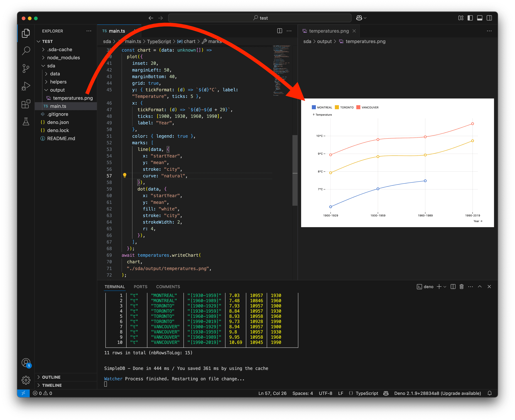Close the terminal panel
Viewport: 515px width, 420px height.
pos(489,286)
